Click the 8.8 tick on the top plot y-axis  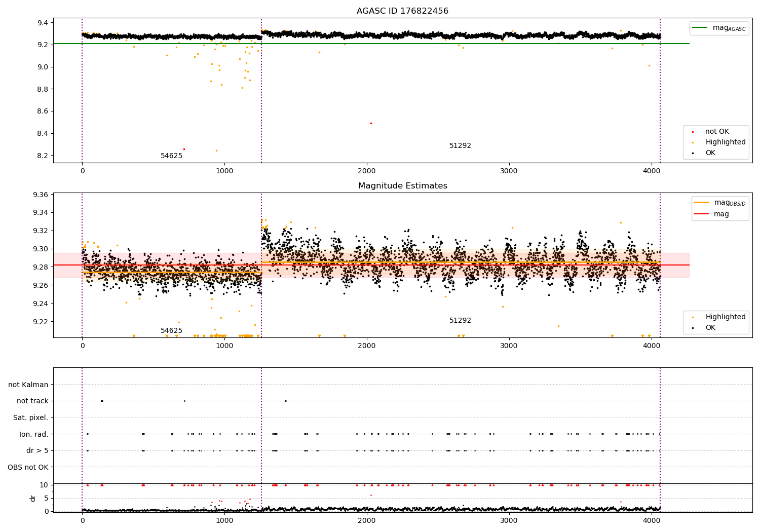(x=43, y=89)
